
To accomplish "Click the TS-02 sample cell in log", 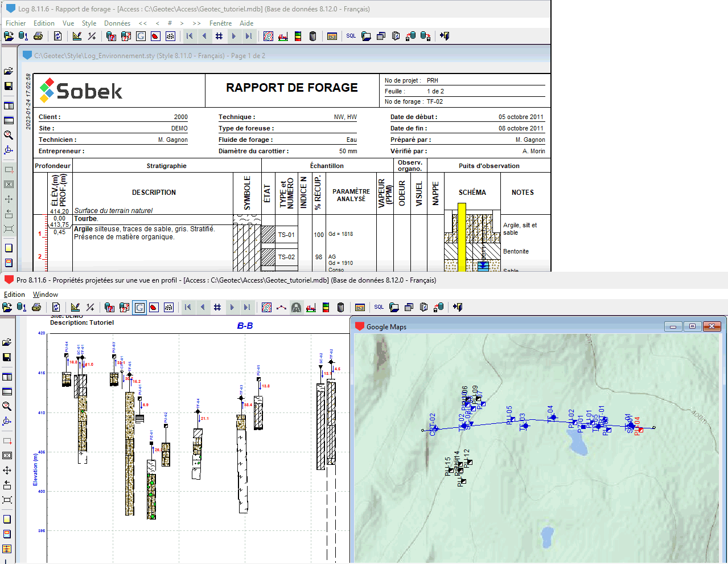I will tap(286, 257).
